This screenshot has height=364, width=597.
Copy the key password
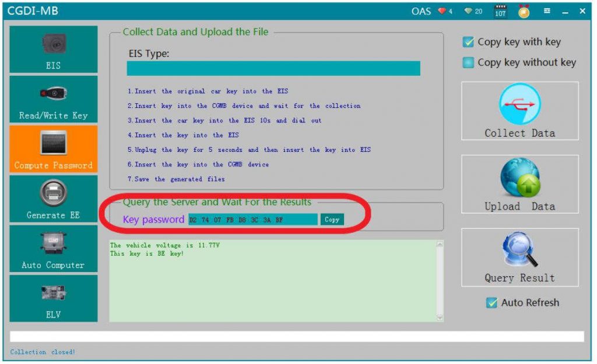[x=332, y=220]
